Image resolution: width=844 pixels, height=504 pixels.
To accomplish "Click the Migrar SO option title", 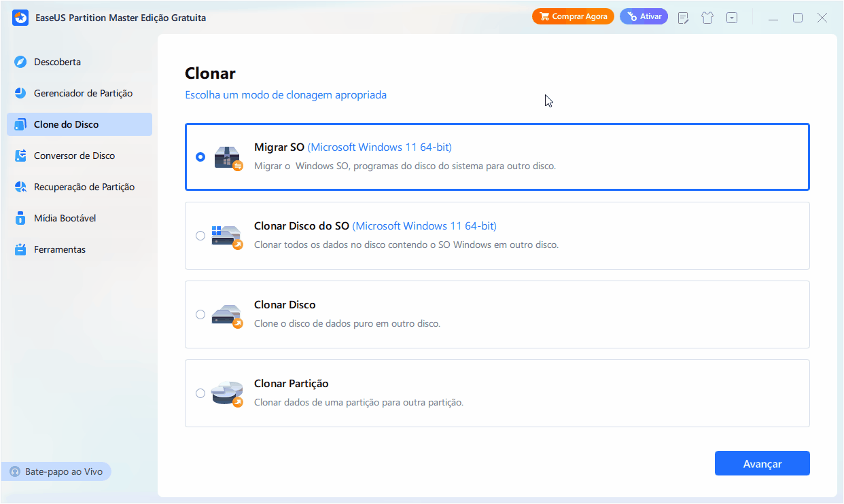I will click(279, 147).
